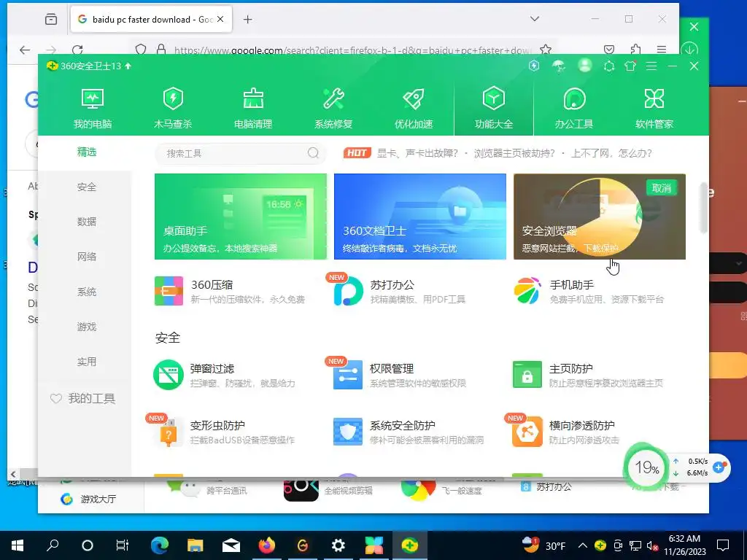The height and width of the screenshot is (560, 747).
Task: Open 电脑清理 cleanup section
Action: (253, 109)
